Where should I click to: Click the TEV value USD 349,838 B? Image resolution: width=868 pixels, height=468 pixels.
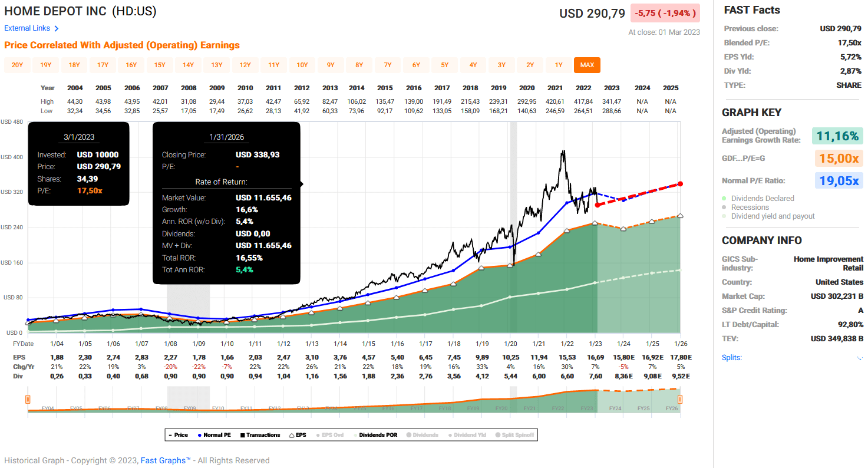click(837, 338)
